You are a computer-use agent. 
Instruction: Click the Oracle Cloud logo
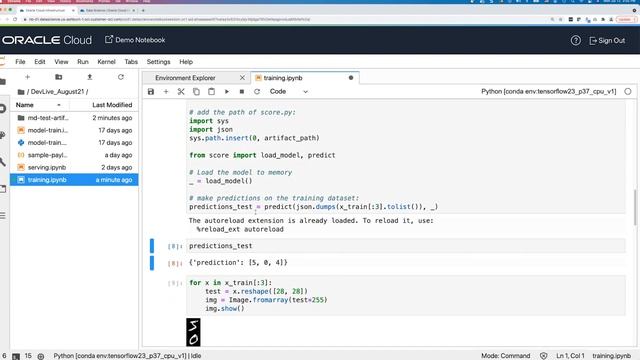(47, 40)
